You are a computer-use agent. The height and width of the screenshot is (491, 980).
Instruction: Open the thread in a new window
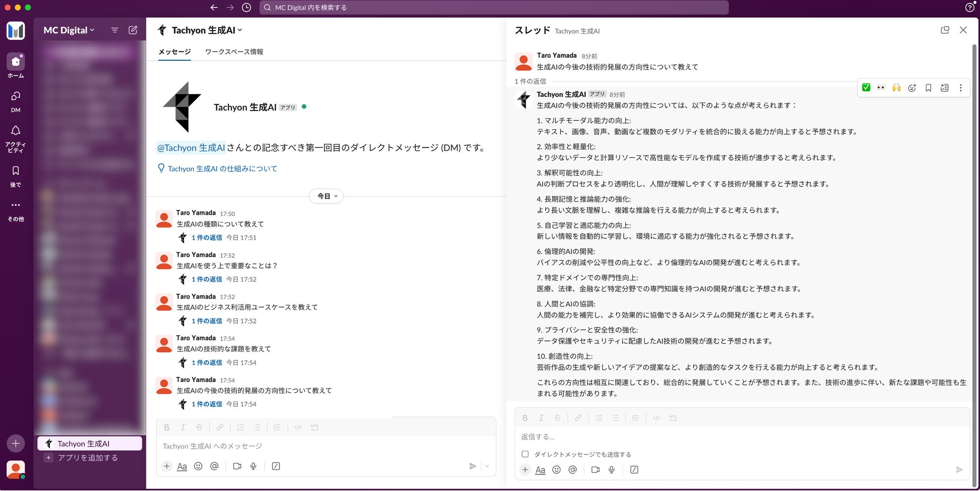click(945, 30)
